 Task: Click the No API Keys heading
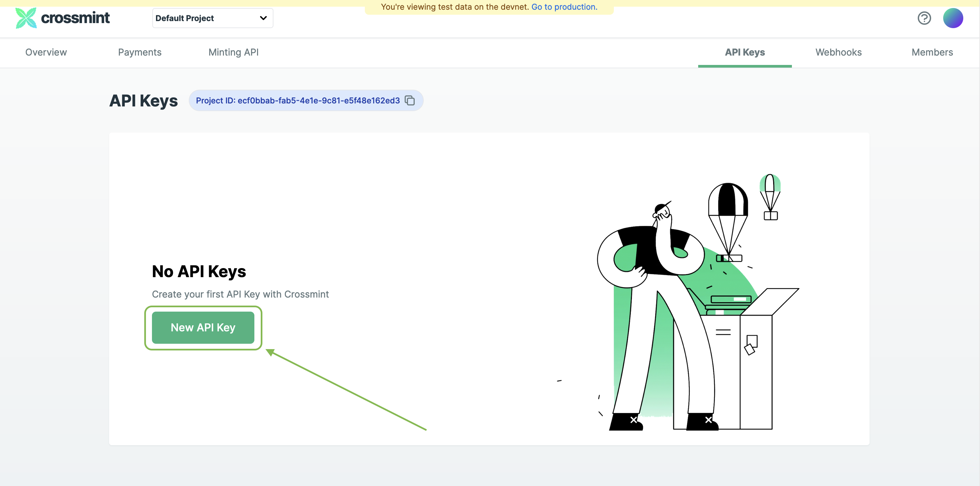198,271
